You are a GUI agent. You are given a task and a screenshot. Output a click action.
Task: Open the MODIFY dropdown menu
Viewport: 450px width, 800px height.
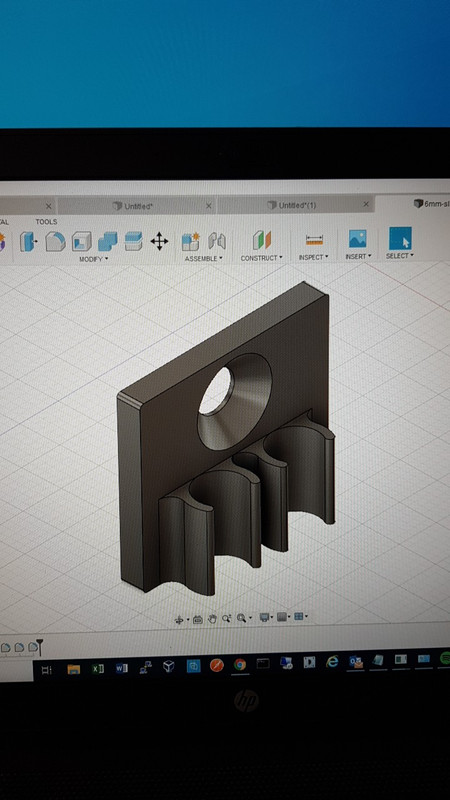click(94, 259)
